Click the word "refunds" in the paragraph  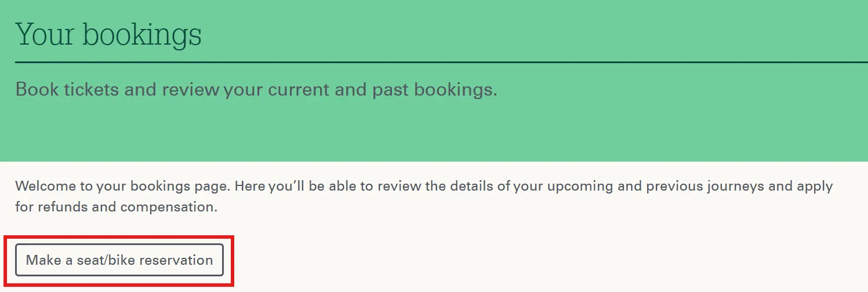pyautogui.click(x=63, y=207)
